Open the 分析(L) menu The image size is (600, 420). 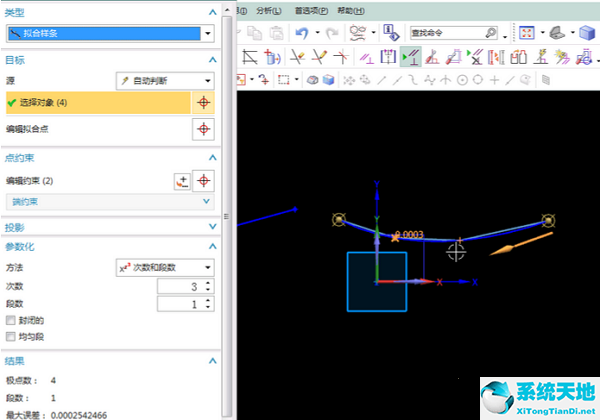[x=269, y=11]
